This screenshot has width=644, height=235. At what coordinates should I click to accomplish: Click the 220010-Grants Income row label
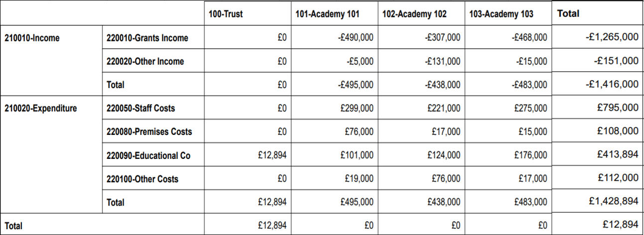pos(147,38)
